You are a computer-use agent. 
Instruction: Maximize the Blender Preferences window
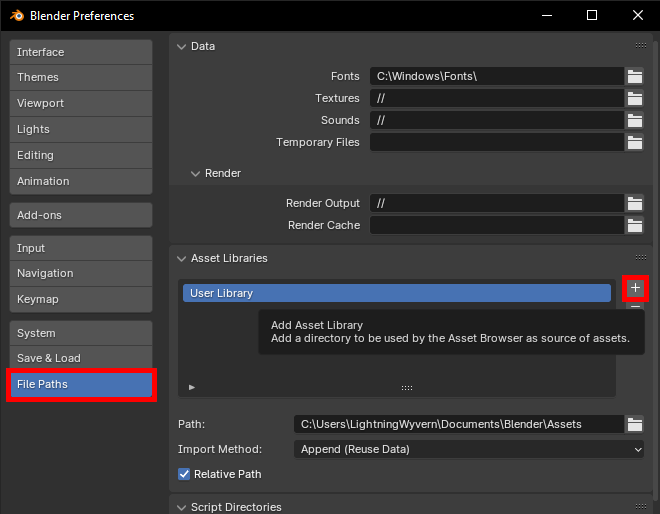[592, 16]
